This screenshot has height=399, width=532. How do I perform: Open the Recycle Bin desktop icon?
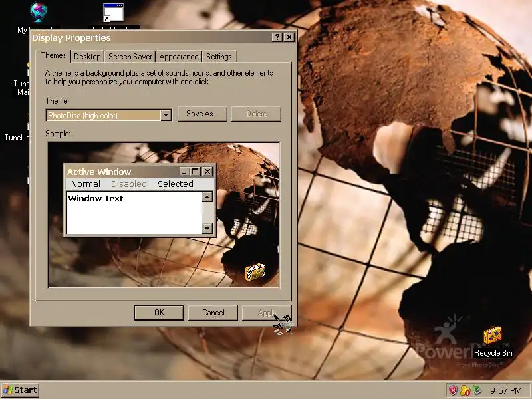493,335
